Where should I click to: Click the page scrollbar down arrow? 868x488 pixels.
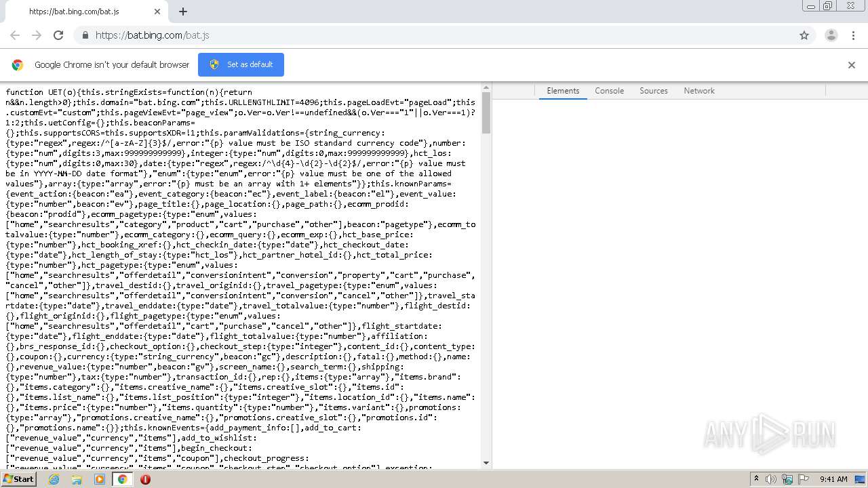pyautogui.click(x=486, y=464)
